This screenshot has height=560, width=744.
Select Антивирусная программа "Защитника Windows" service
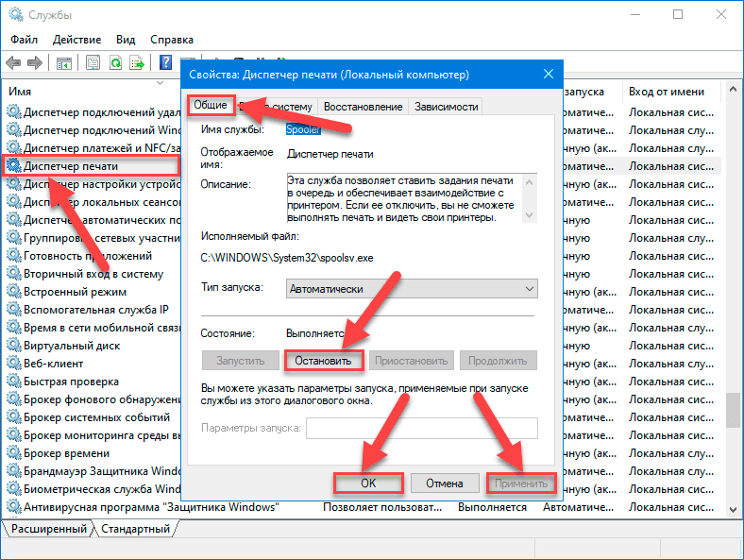(x=151, y=507)
